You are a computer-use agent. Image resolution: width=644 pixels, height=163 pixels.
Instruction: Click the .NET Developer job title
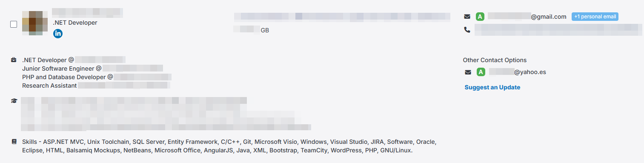[75, 23]
